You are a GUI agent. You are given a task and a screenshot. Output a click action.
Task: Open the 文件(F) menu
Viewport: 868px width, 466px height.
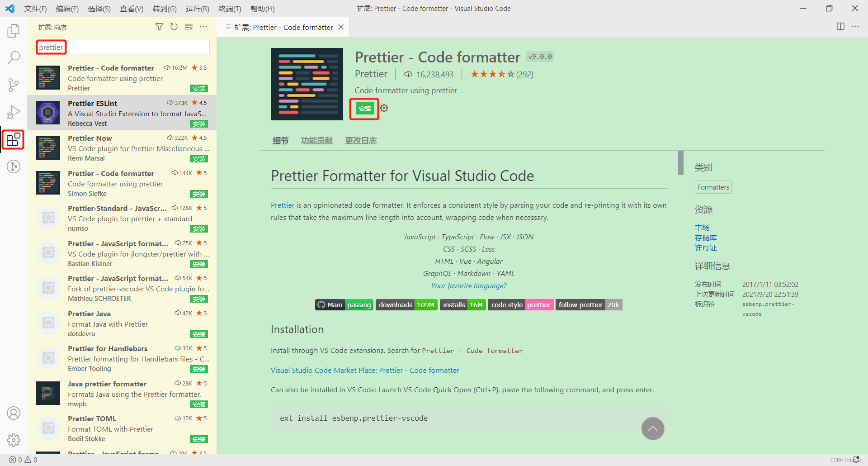tap(35, 9)
